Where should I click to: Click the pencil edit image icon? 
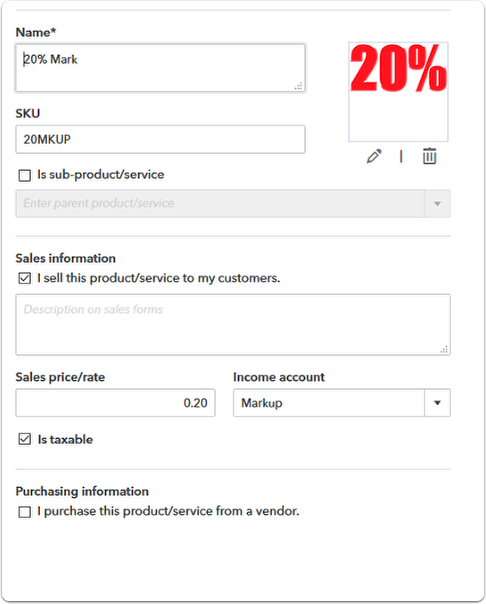[374, 156]
